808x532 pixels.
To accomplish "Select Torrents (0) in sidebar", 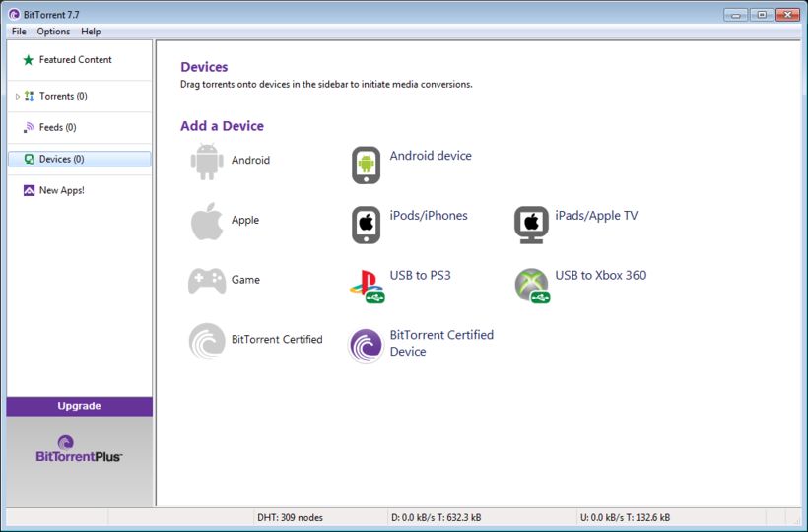I will tap(80, 96).
